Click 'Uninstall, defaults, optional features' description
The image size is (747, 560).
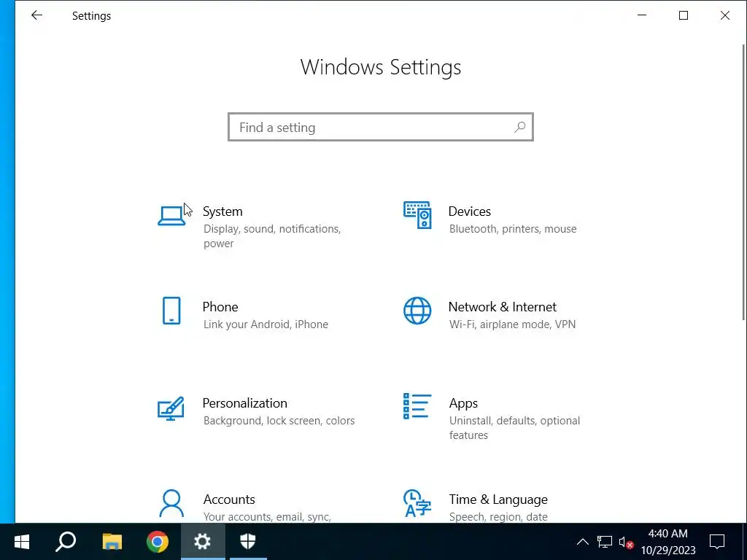tap(514, 427)
